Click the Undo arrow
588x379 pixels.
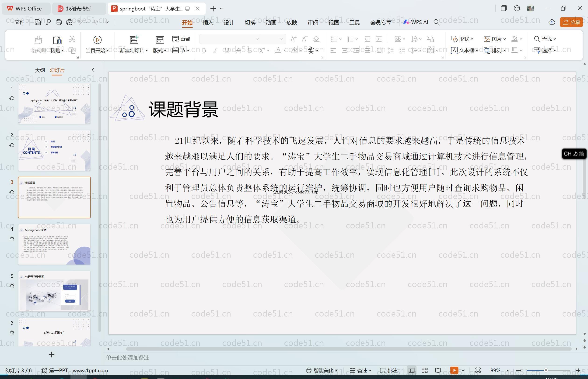click(80, 22)
